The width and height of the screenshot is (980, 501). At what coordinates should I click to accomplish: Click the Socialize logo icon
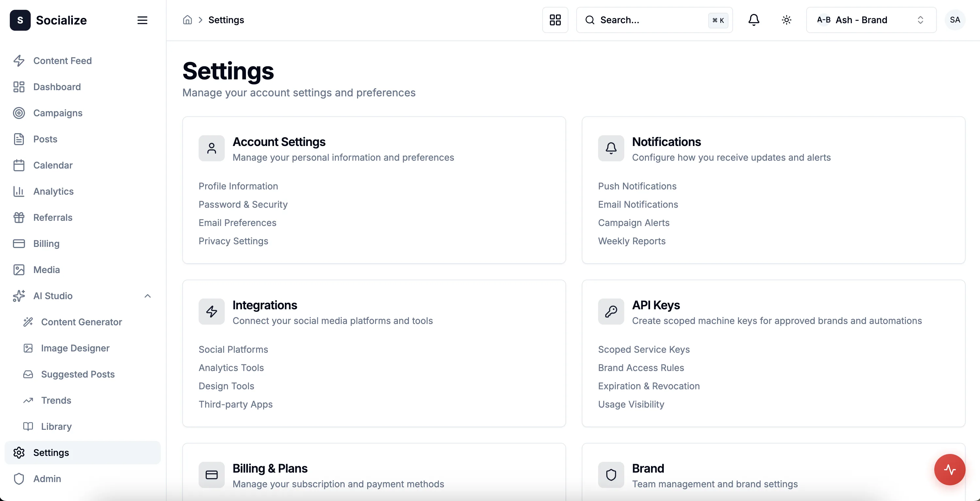click(20, 20)
